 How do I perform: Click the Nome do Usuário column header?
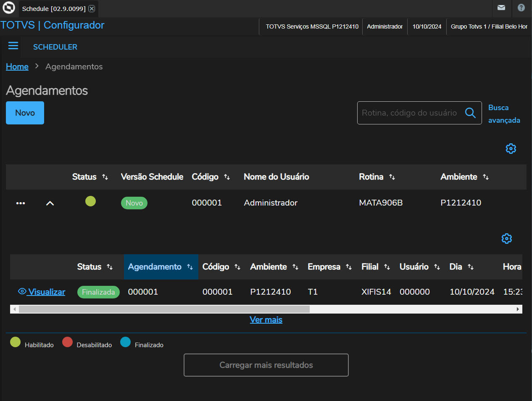point(276,177)
